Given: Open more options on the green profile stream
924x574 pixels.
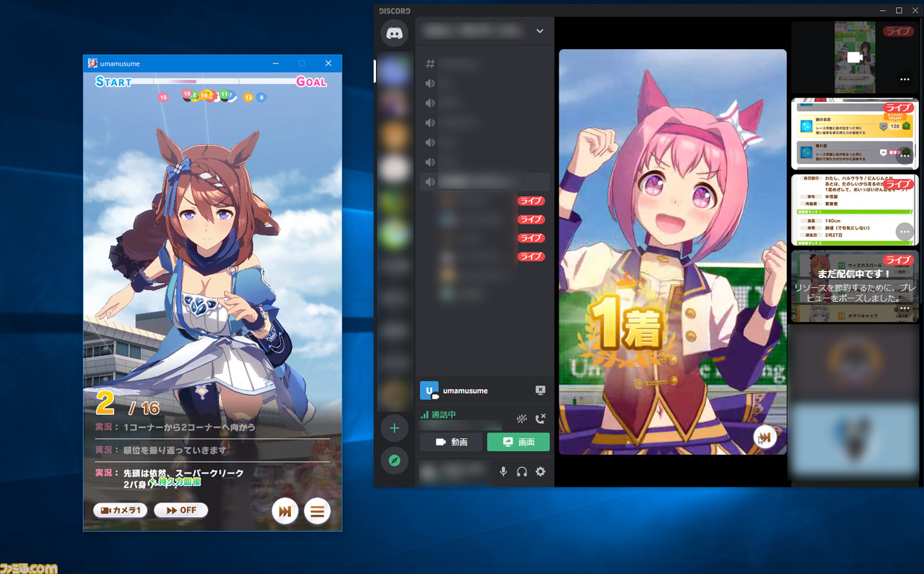Looking at the screenshot, I should (x=904, y=232).
